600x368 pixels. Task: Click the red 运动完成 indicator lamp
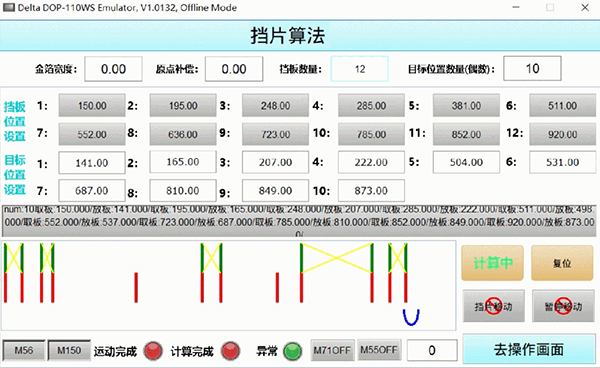click(x=153, y=350)
